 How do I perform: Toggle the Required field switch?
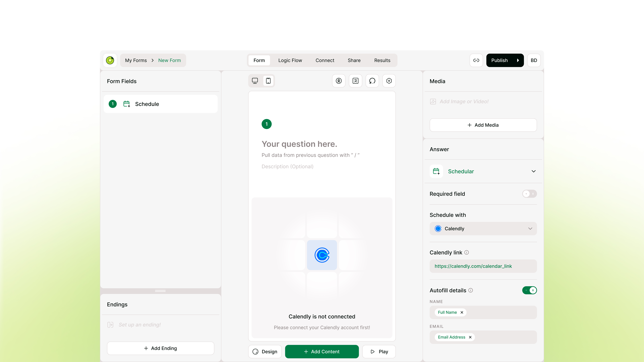click(530, 194)
